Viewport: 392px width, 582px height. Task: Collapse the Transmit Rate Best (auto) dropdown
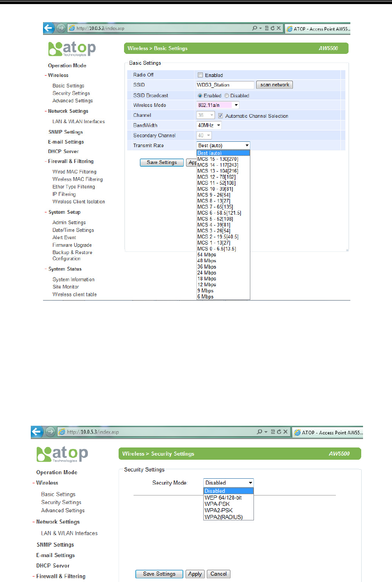[x=223, y=145]
